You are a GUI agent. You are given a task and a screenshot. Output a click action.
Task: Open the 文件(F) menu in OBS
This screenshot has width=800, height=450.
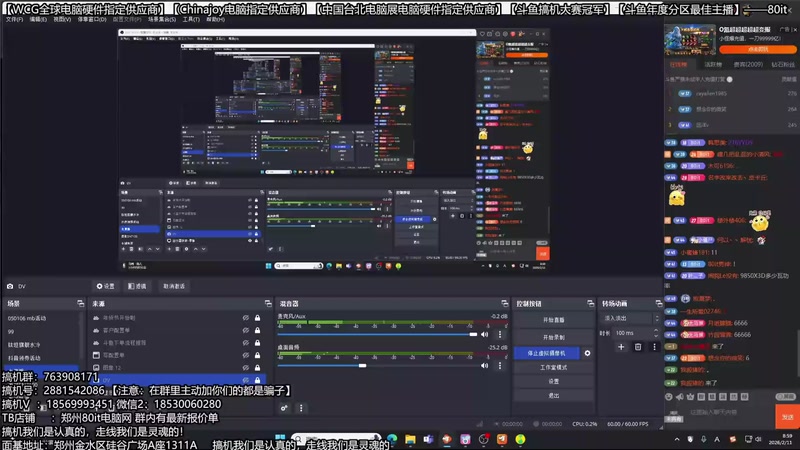coord(14,19)
